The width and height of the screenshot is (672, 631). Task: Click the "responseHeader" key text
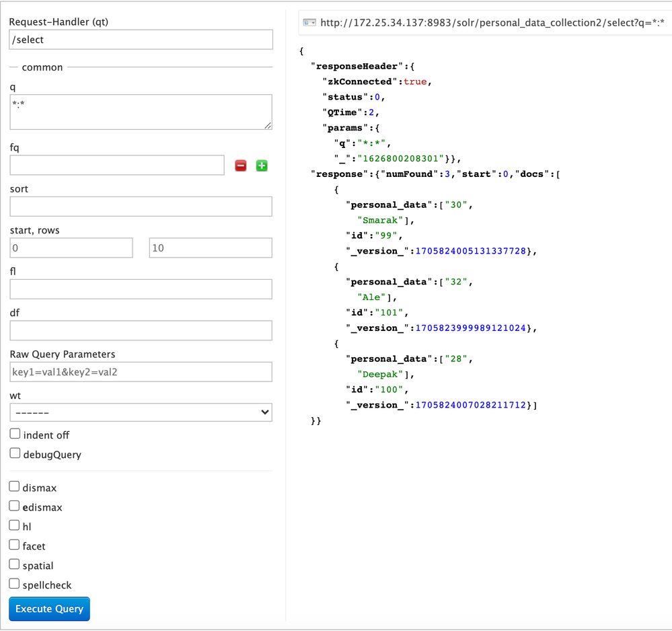[x=357, y=67]
